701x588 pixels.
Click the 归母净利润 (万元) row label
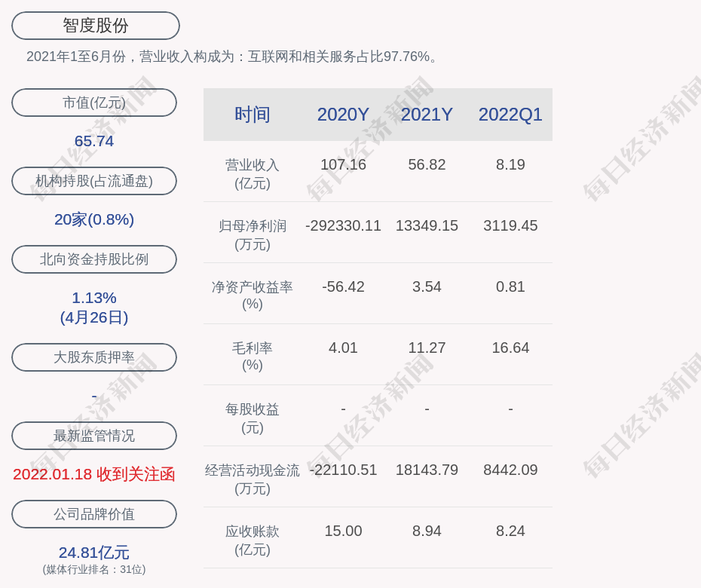[x=253, y=235]
